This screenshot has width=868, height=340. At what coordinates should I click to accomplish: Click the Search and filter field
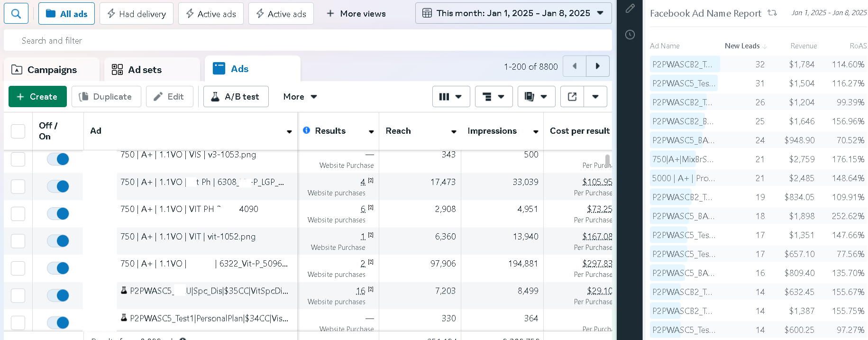pyautogui.click(x=307, y=41)
